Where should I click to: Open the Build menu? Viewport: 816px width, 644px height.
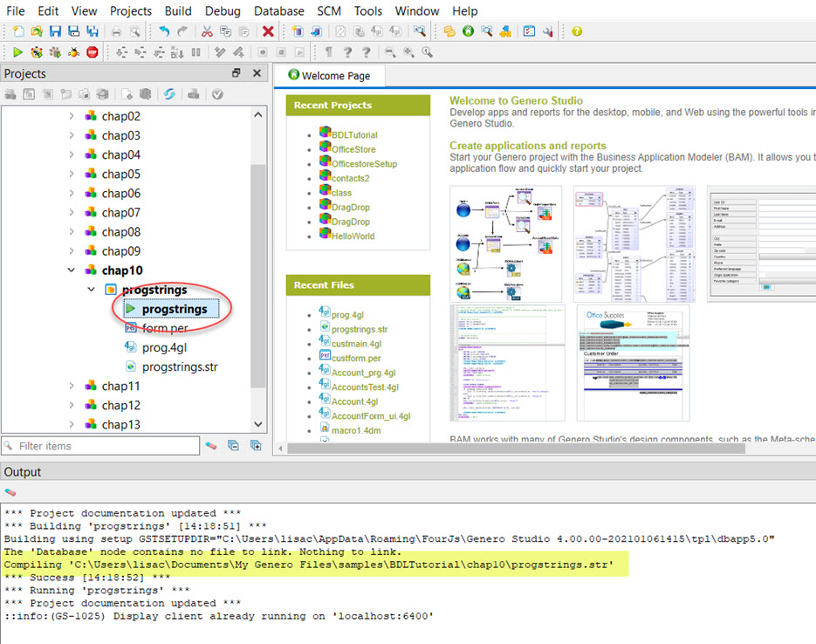178,11
